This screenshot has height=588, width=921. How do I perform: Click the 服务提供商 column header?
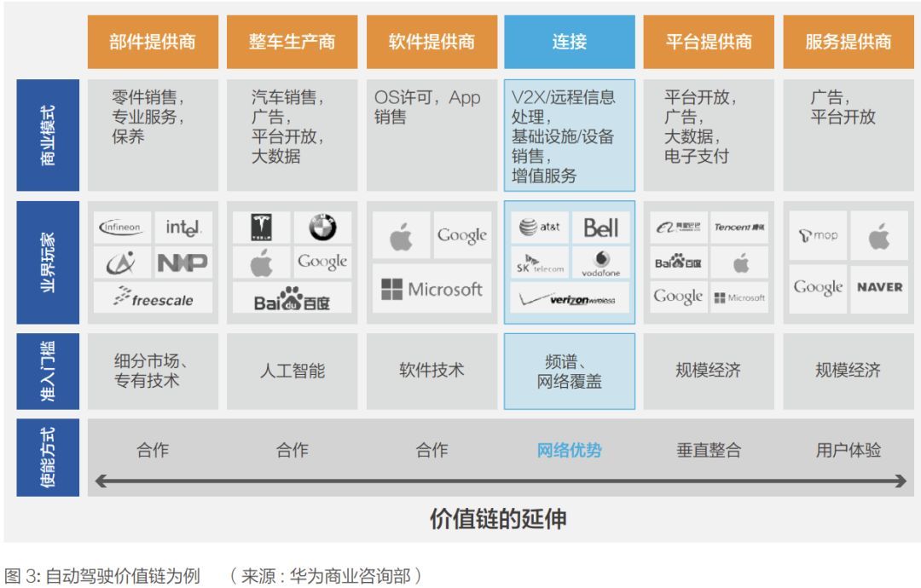tap(849, 42)
